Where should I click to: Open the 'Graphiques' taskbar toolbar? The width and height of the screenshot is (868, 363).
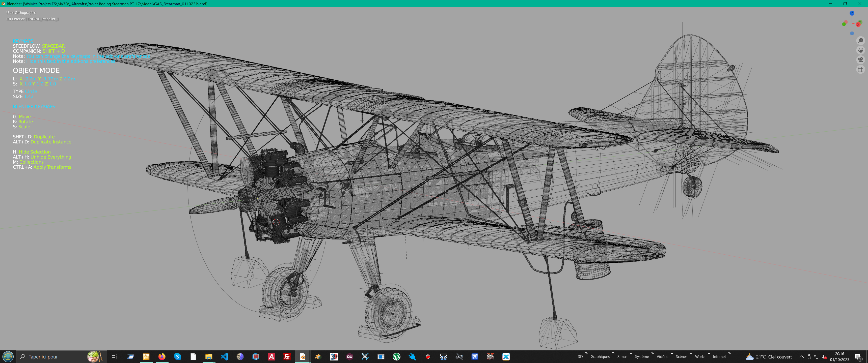click(600, 357)
